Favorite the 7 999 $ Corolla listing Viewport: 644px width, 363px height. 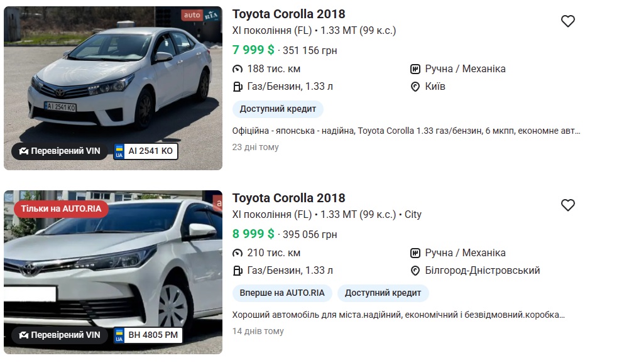[x=568, y=21]
